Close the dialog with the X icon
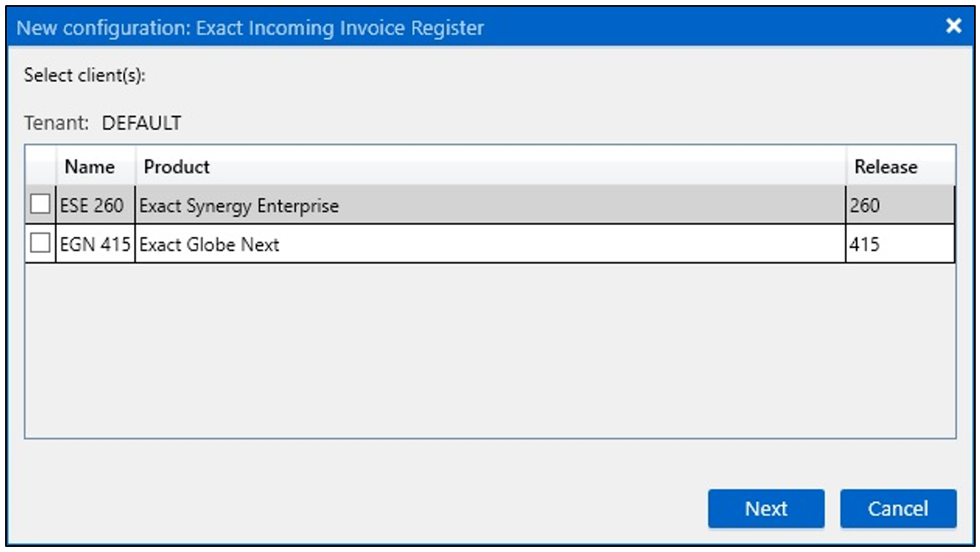The image size is (980, 552). point(953,25)
